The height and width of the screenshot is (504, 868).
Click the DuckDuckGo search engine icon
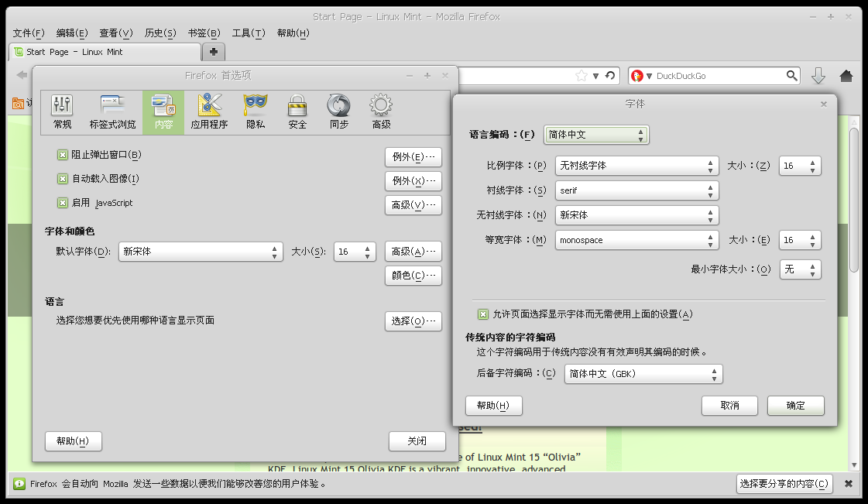pyautogui.click(x=637, y=76)
